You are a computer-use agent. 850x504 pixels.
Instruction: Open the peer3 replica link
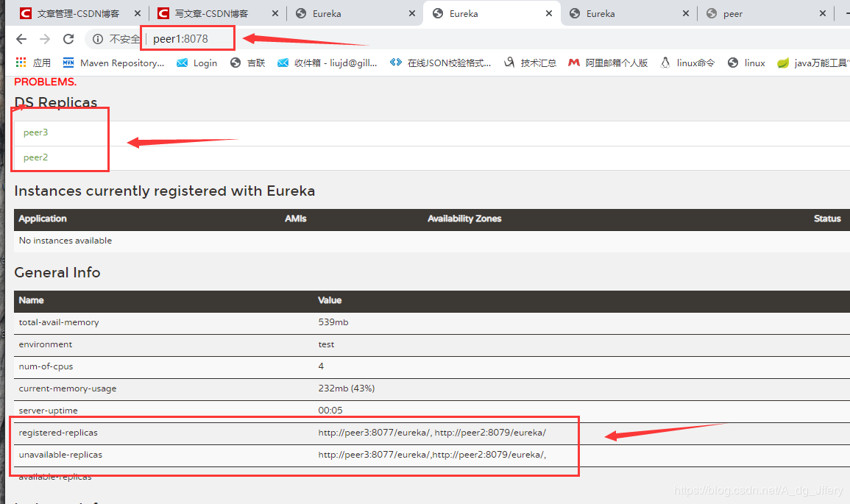coord(35,132)
